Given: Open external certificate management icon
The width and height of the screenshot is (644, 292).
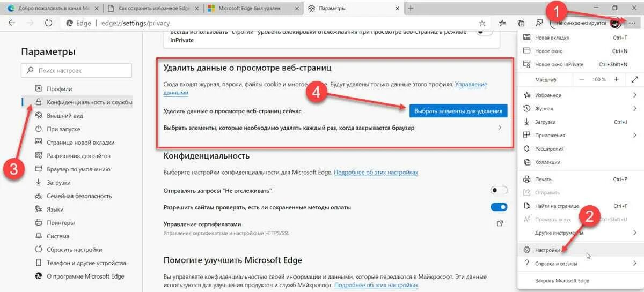Looking at the screenshot, I should [500, 223].
